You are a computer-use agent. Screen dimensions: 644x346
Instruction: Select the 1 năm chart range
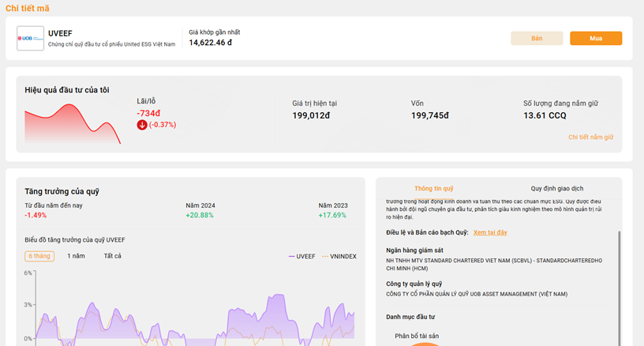[76, 256]
